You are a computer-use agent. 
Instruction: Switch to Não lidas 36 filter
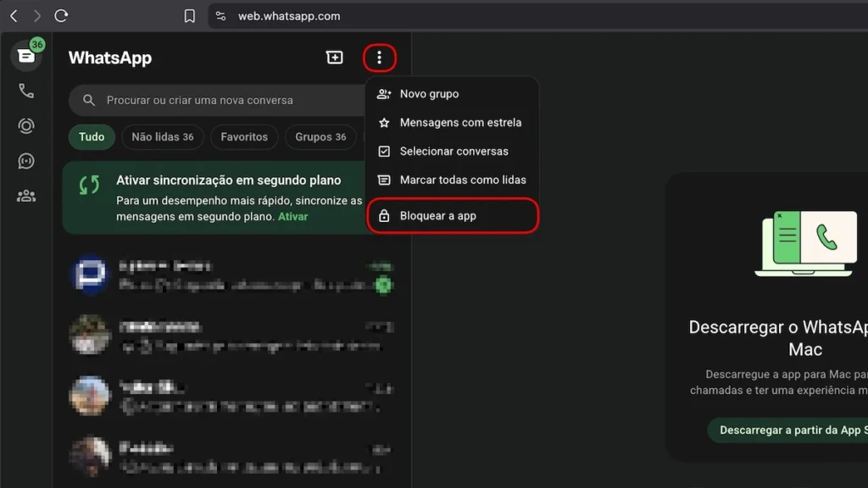tap(162, 136)
